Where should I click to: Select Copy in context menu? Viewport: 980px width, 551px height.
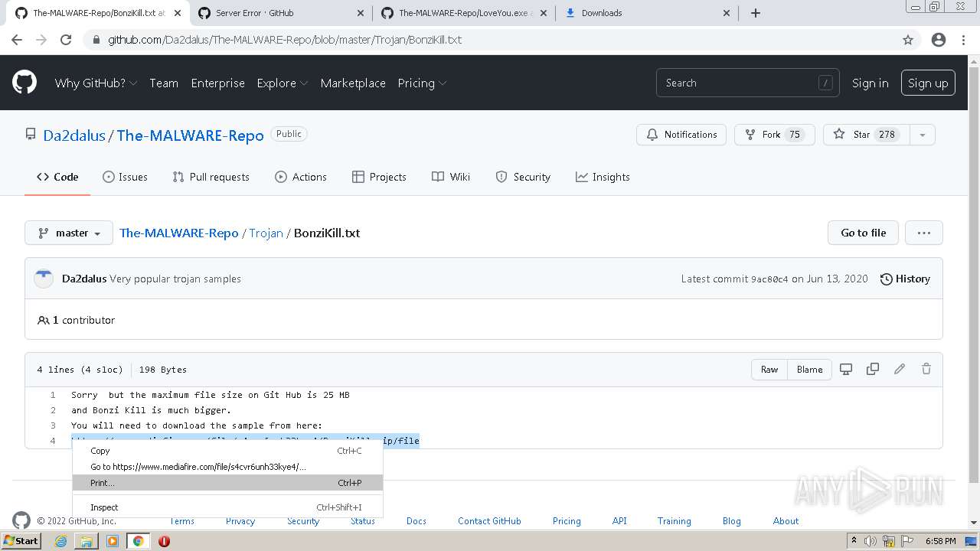click(227, 451)
